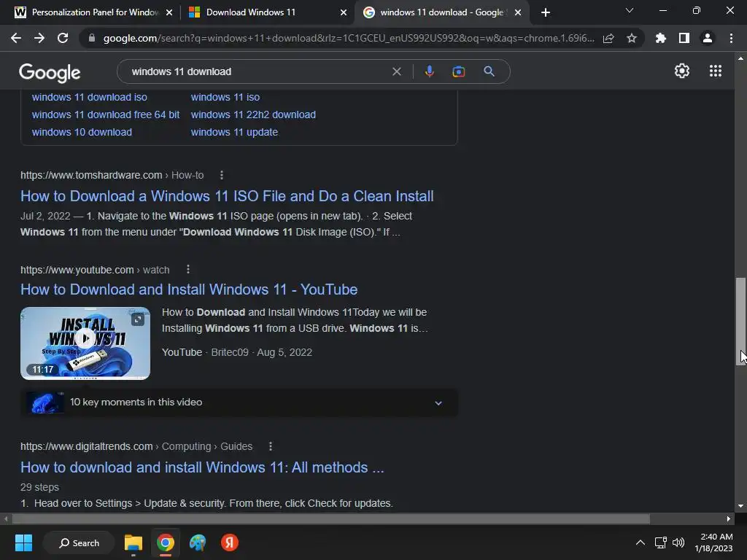Open options for the youtube.com result
Image resolution: width=747 pixels, height=560 pixels.
pos(188,270)
